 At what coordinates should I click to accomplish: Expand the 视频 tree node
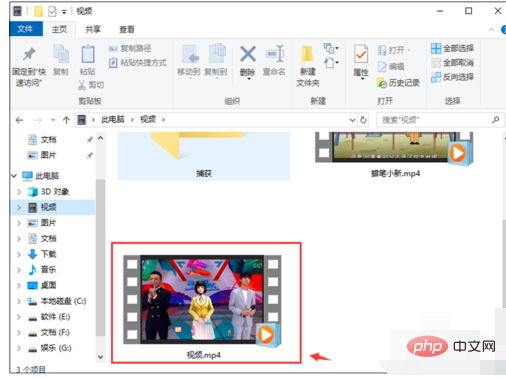coord(19,207)
